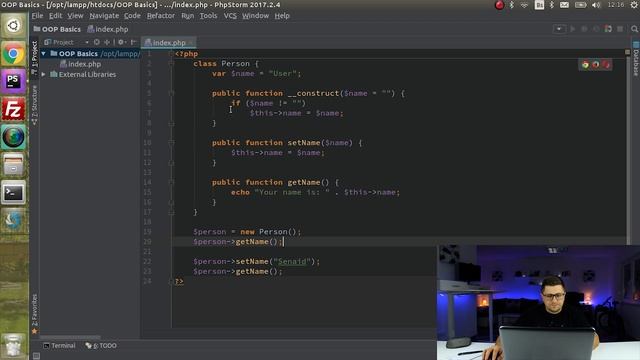640x360 pixels.
Task: Collapse the OOP Basics project folder
Action: click(x=43, y=53)
